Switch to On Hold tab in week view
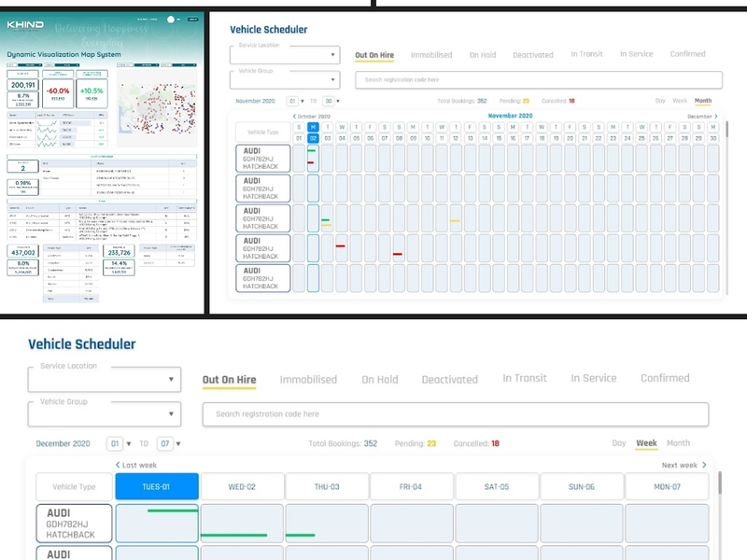This screenshot has height=560, width=747. pos(380,380)
